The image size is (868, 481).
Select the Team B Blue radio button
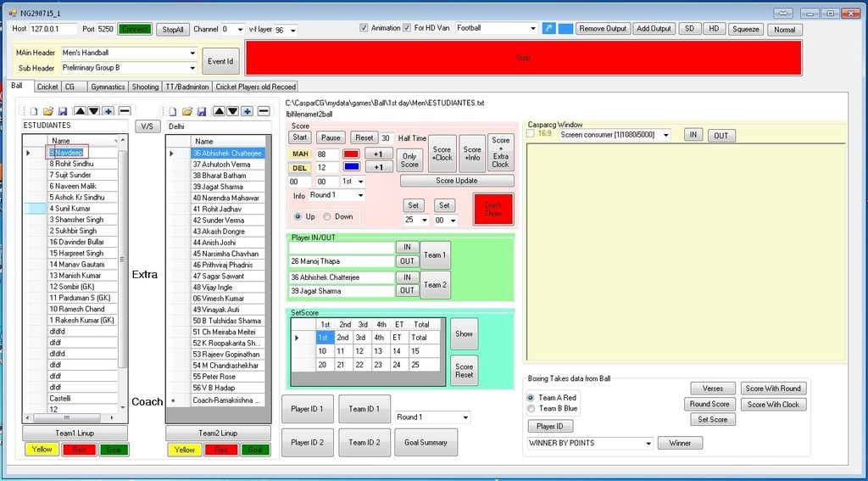pyautogui.click(x=531, y=409)
